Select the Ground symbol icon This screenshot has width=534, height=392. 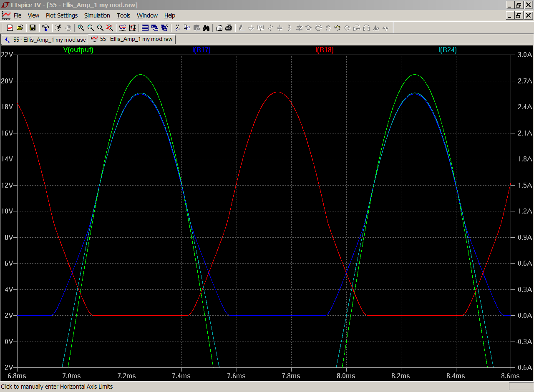[x=251, y=28]
